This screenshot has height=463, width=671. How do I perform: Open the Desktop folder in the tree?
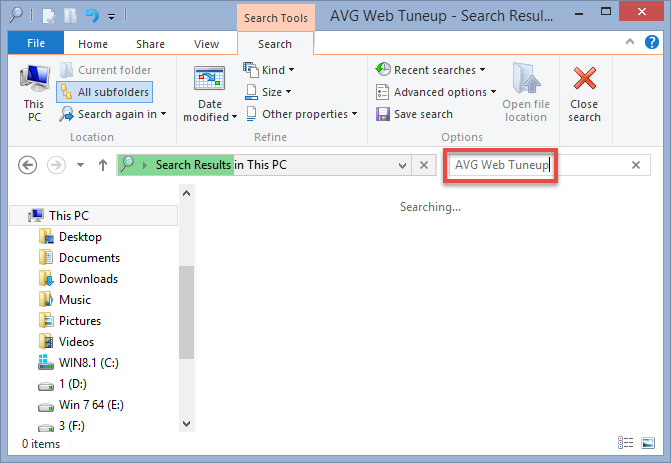80,237
